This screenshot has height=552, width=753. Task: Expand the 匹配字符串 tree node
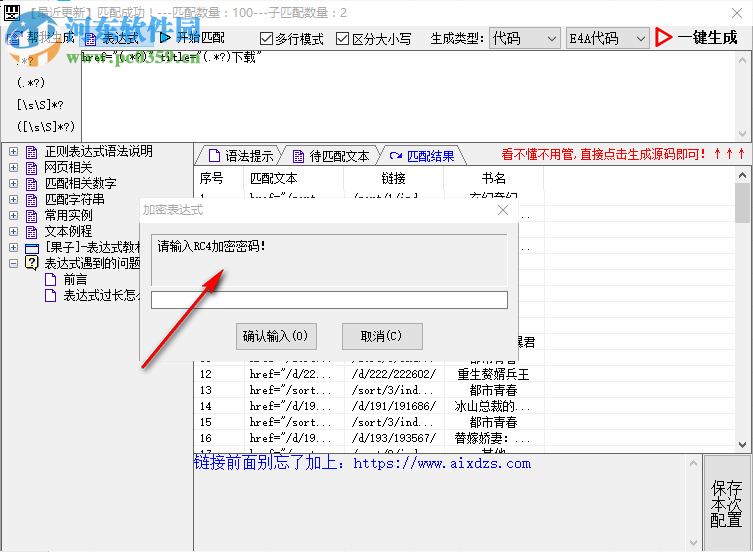tap(13, 199)
